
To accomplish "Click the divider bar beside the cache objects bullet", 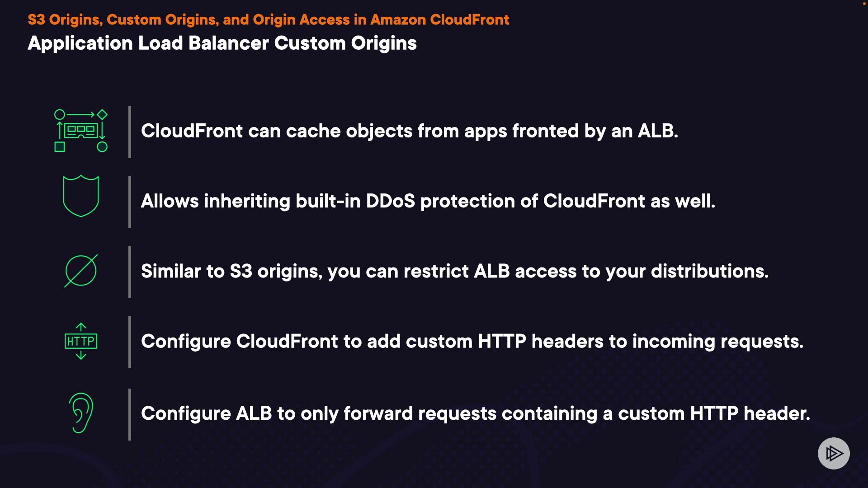I will pyautogui.click(x=130, y=132).
